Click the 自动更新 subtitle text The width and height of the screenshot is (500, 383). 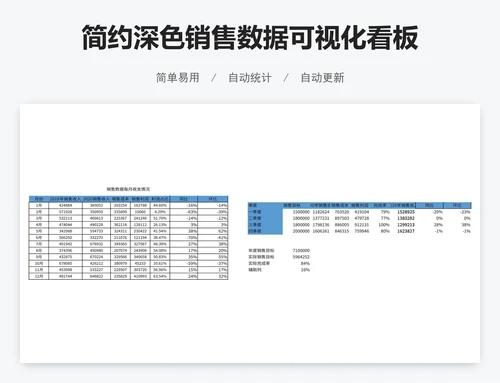[x=322, y=78]
